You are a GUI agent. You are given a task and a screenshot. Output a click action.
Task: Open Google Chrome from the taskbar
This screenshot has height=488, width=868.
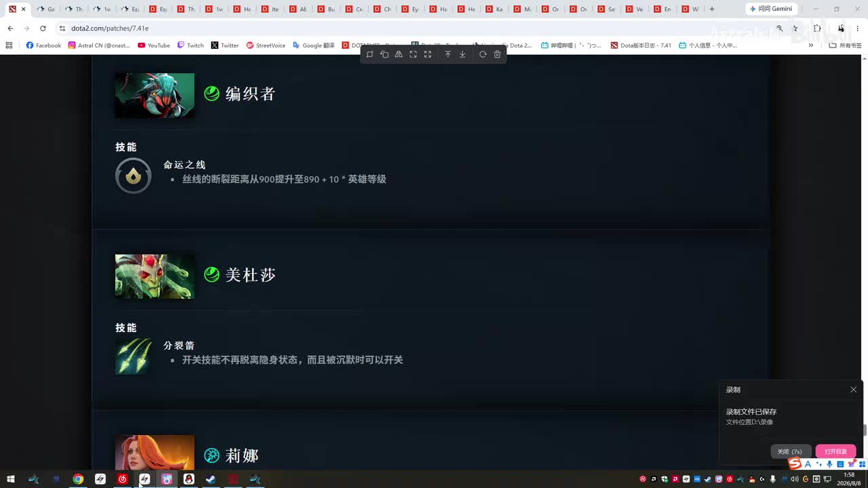coord(78,479)
